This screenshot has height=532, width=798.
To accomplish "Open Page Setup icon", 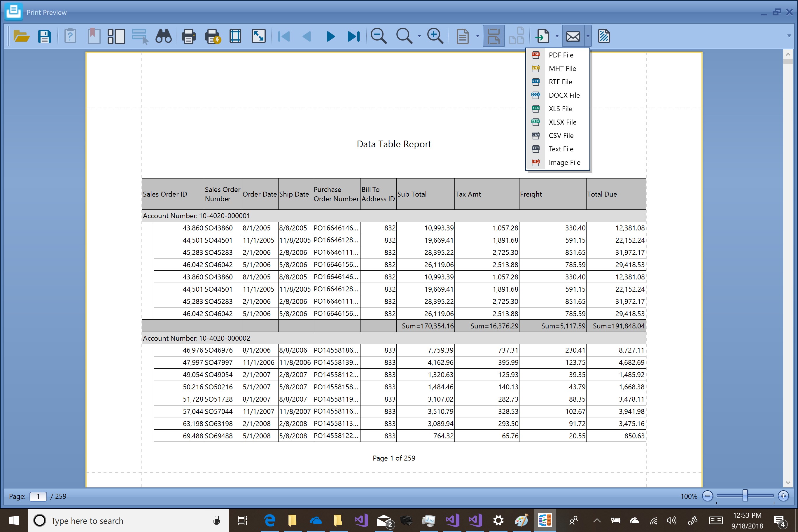I will pyautogui.click(x=235, y=36).
